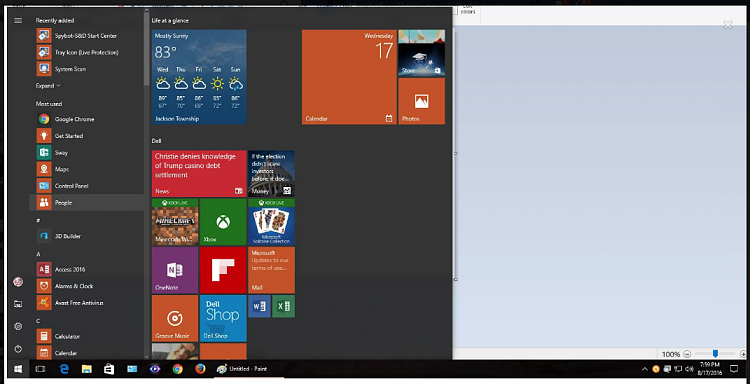Screen dimensions: 750x384
Task: Open the Mail icon on the taskbar
Action: (x=132, y=369)
